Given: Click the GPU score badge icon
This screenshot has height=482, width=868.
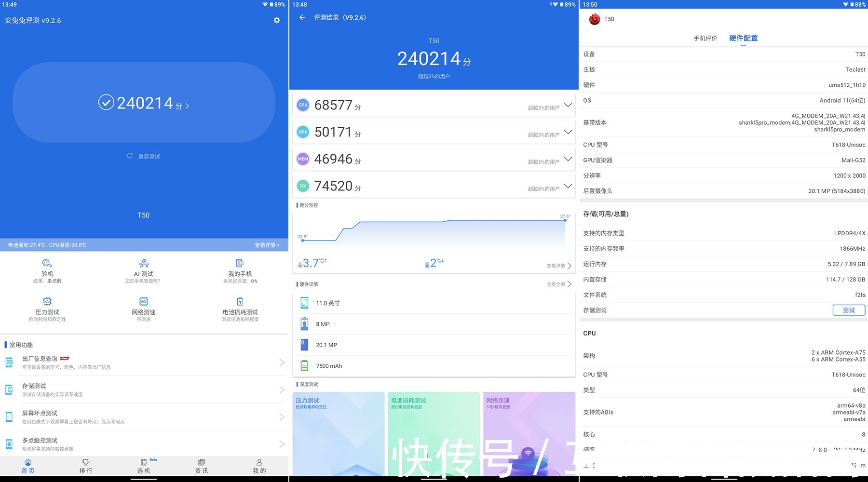Looking at the screenshot, I should (x=303, y=132).
